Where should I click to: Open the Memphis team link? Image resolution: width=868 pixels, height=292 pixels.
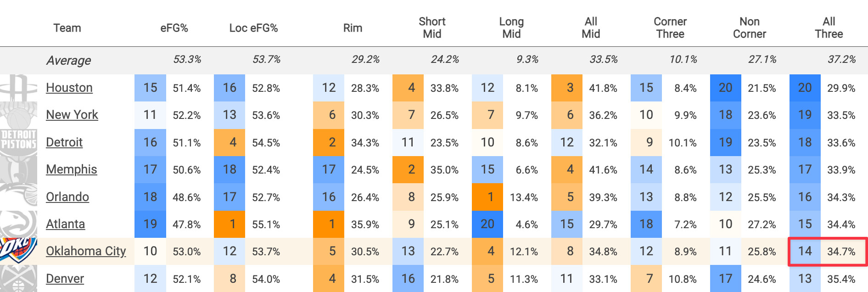[x=72, y=169]
